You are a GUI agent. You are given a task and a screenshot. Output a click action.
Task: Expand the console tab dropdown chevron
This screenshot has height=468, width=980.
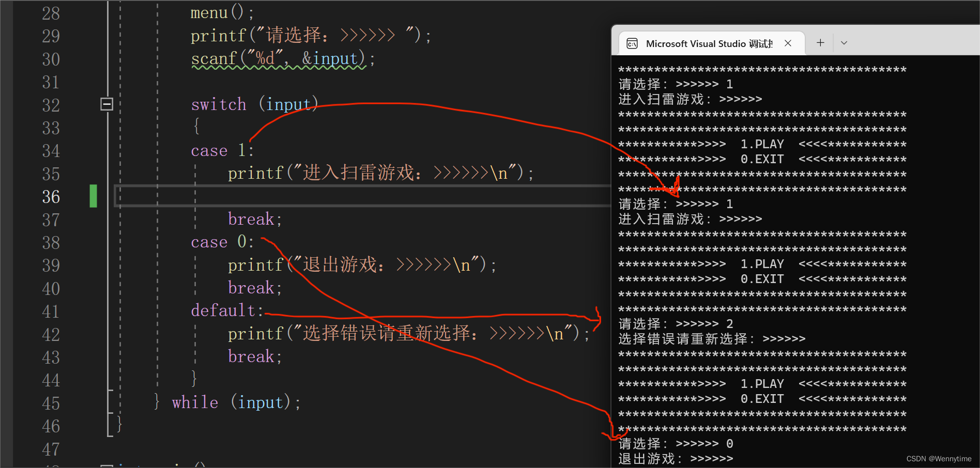[844, 43]
